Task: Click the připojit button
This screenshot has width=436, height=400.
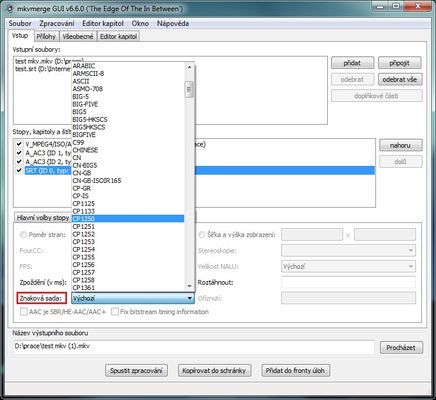Action: [x=400, y=63]
